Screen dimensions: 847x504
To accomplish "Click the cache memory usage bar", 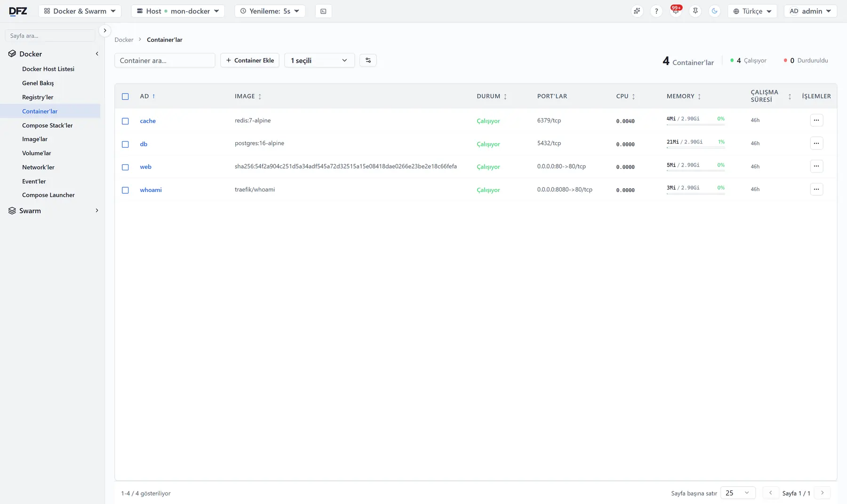I will 695,125.
